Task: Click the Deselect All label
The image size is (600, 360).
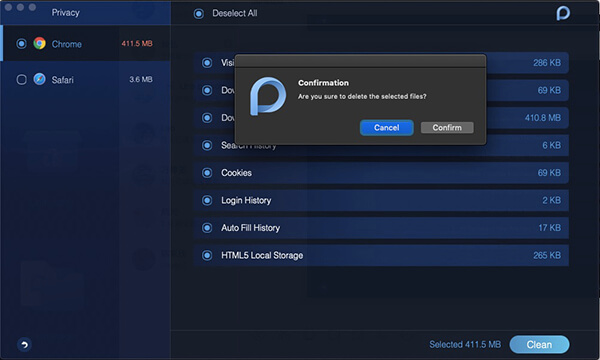Action: pos(235,13)
